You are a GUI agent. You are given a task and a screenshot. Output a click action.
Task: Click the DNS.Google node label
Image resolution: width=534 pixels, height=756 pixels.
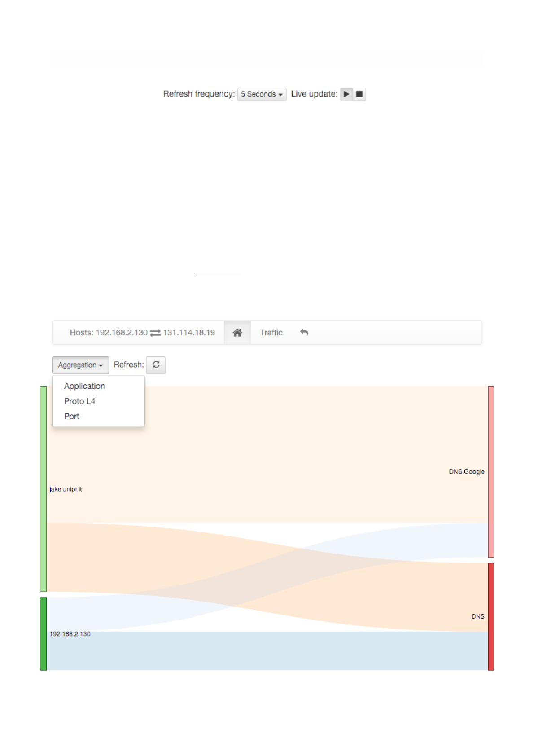pyautogui.click(x=467, y=472)
